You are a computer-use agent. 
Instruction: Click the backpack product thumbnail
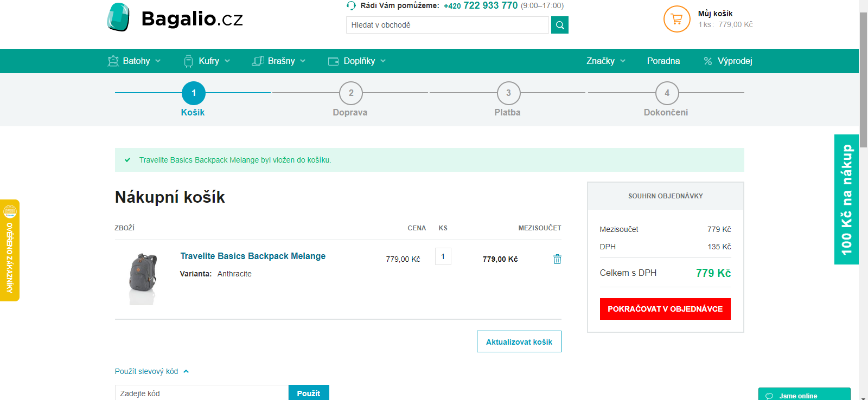(x=143, y=278)
